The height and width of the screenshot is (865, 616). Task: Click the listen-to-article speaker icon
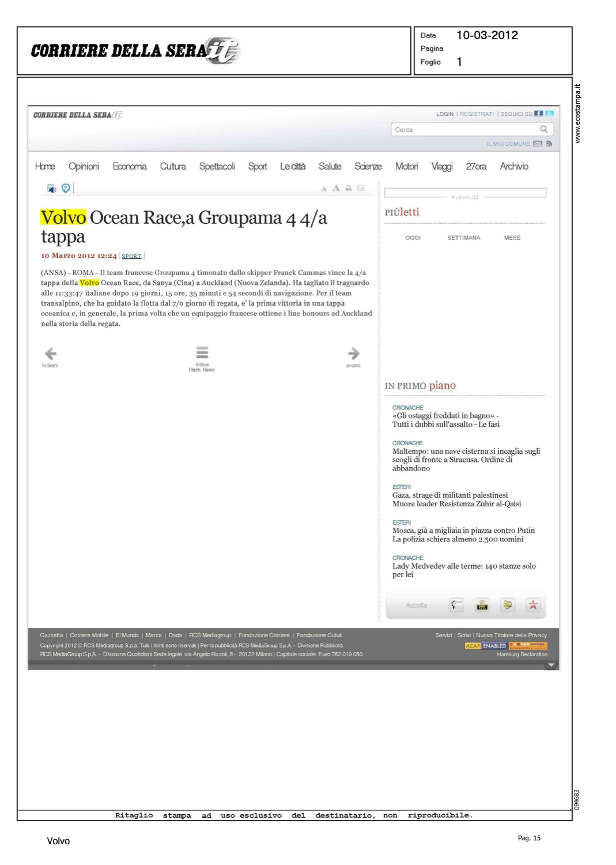(51, 188)
